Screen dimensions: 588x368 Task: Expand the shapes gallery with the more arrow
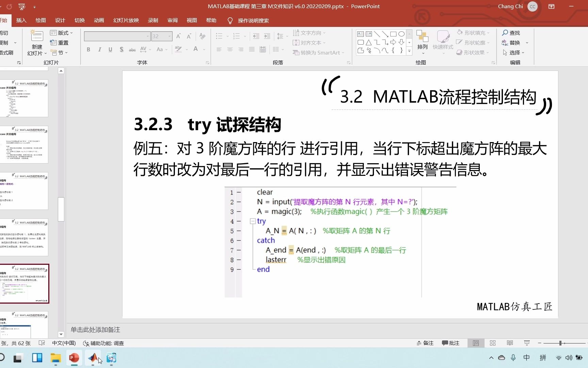pos(409,51)
